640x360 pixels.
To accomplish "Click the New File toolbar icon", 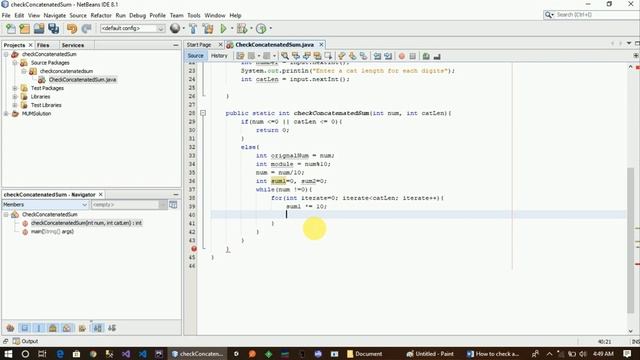I will (x=11, y=29).
